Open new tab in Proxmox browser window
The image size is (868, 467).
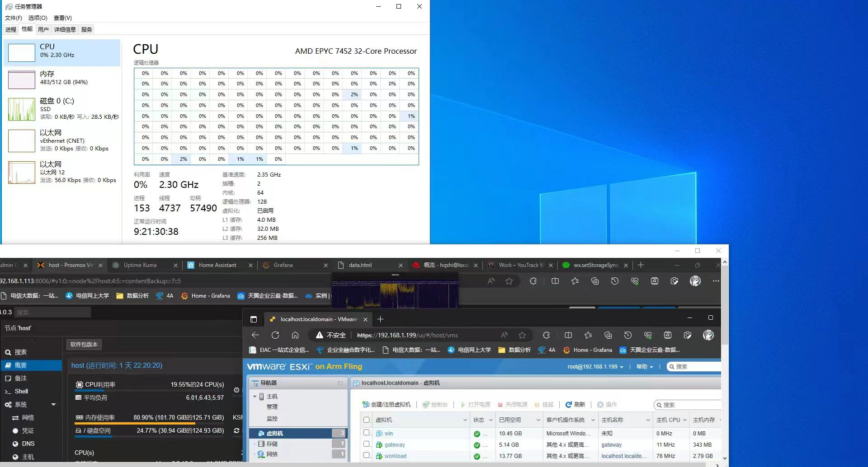[641, 265]
